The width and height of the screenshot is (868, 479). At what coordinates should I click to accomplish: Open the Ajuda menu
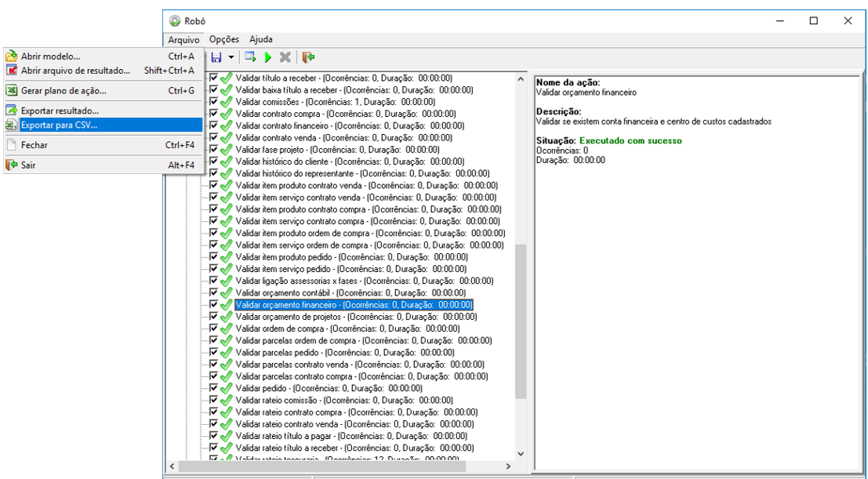(x=261, y=39)
